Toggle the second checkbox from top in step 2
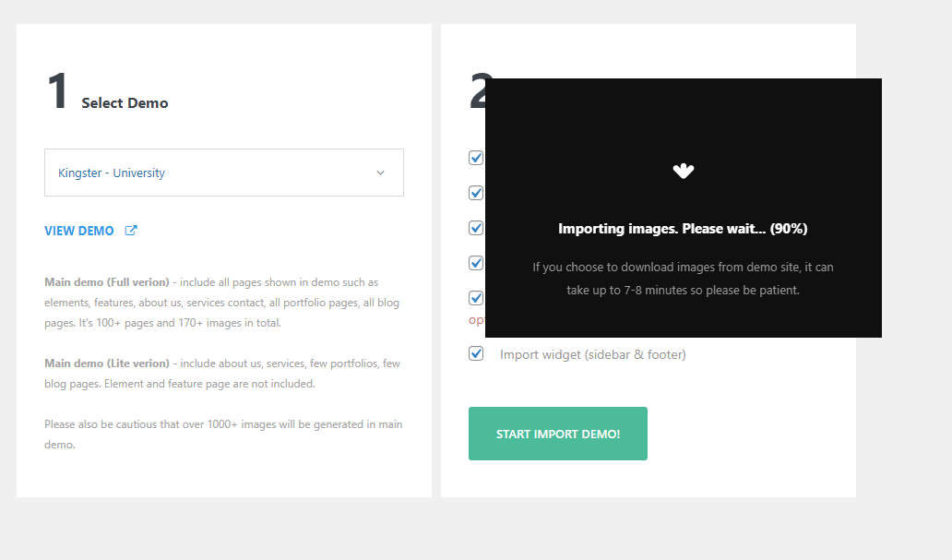The width and height of the screenshot is (952, 560). pos(476,193)
